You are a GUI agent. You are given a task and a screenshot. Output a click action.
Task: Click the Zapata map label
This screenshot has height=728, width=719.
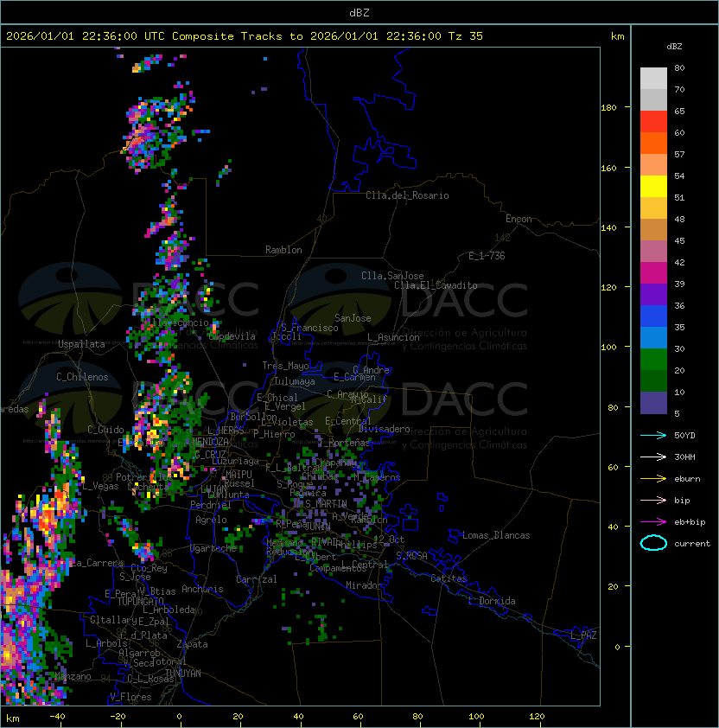(x=192, y=644)
